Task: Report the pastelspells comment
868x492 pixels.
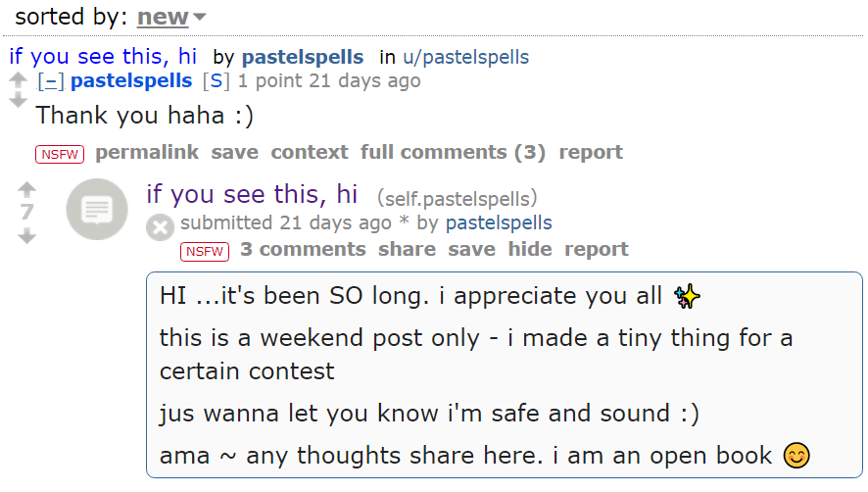Action: pos(591,152)
